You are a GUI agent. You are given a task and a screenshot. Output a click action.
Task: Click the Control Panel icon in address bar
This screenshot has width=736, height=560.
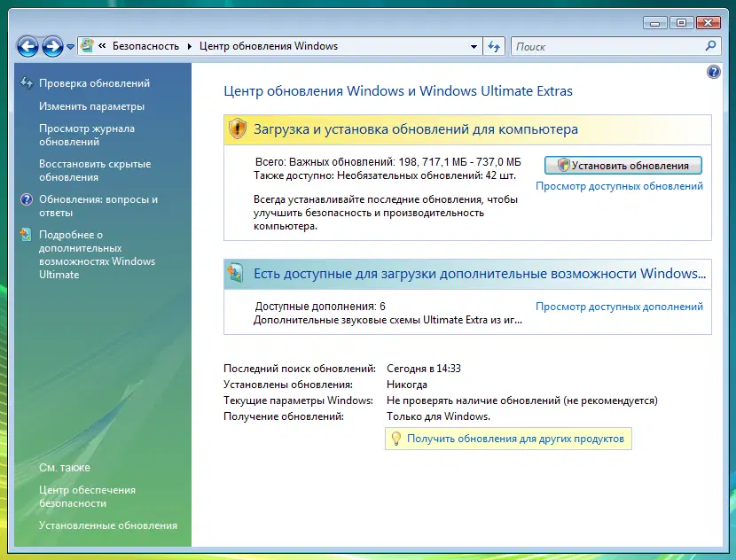point(87,45)
